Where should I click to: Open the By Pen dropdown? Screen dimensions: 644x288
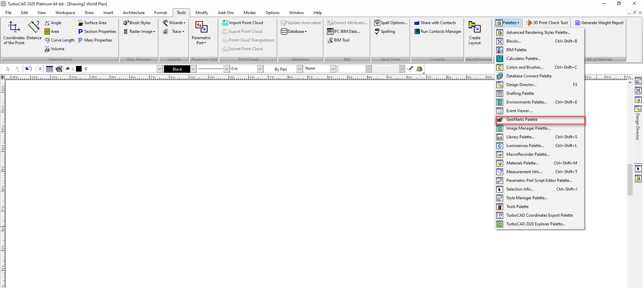[300, 69]
